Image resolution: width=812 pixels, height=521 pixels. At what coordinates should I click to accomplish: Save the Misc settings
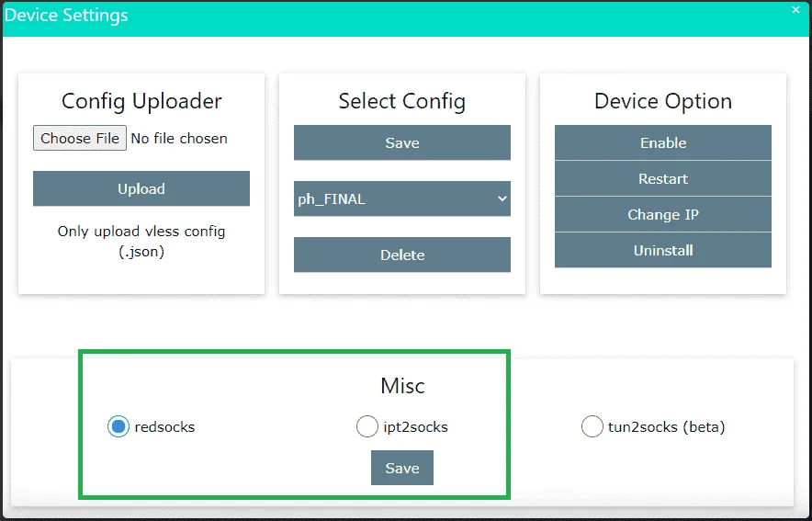coord(401,468)
